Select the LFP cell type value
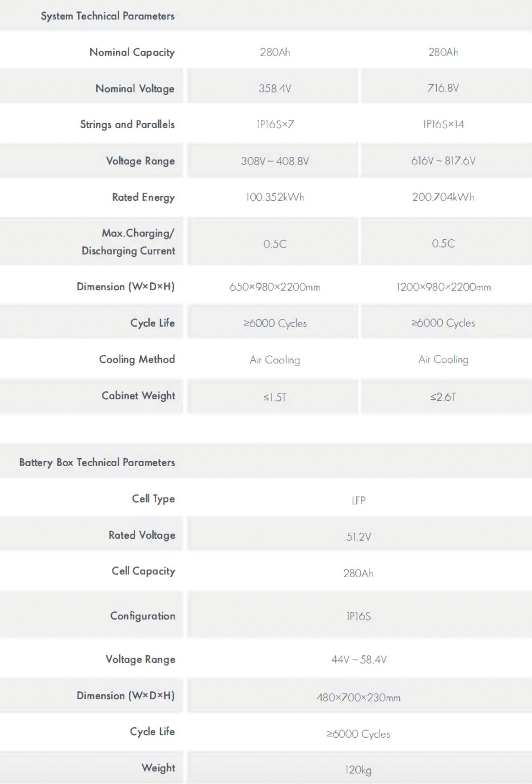The height and width of the screenshot is (784, 532). click(359, 500)
